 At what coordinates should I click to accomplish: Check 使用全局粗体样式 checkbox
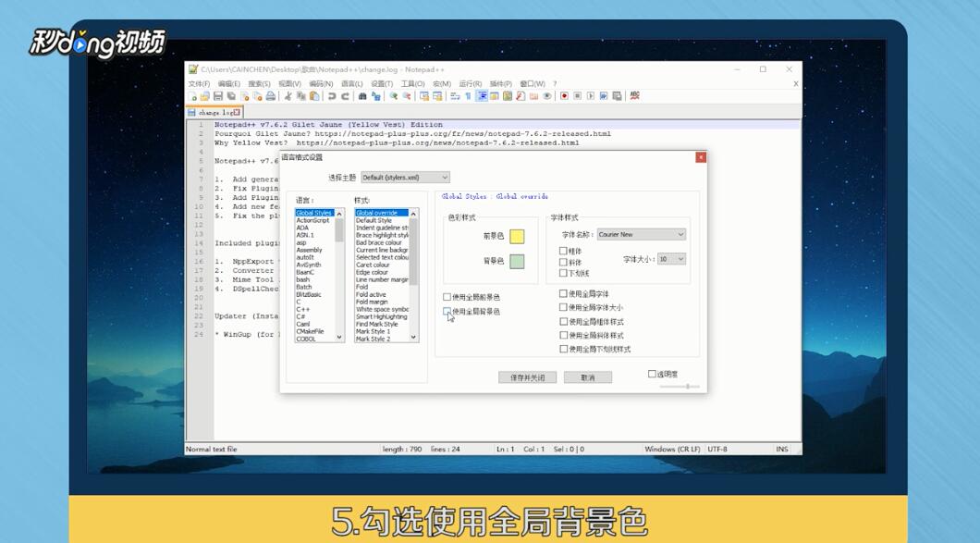(x=563, y=322)
